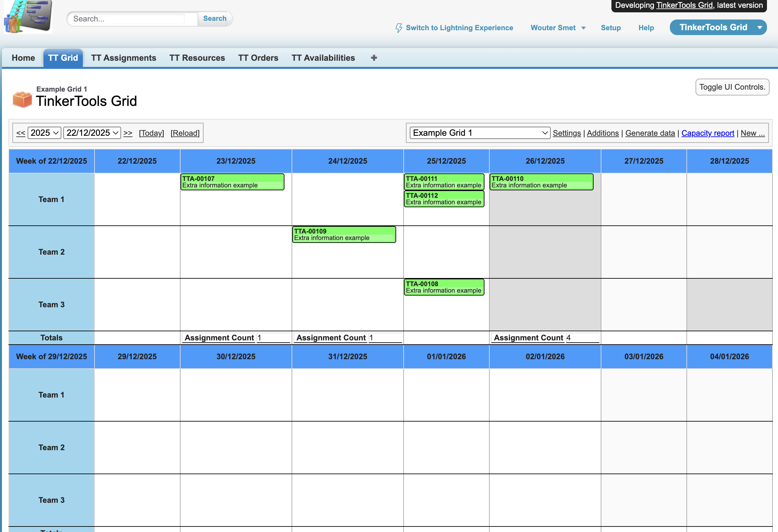Open the TinkerTools Grid app menu
The width and height of the screenshot is (778, 532).
(718, 27)
